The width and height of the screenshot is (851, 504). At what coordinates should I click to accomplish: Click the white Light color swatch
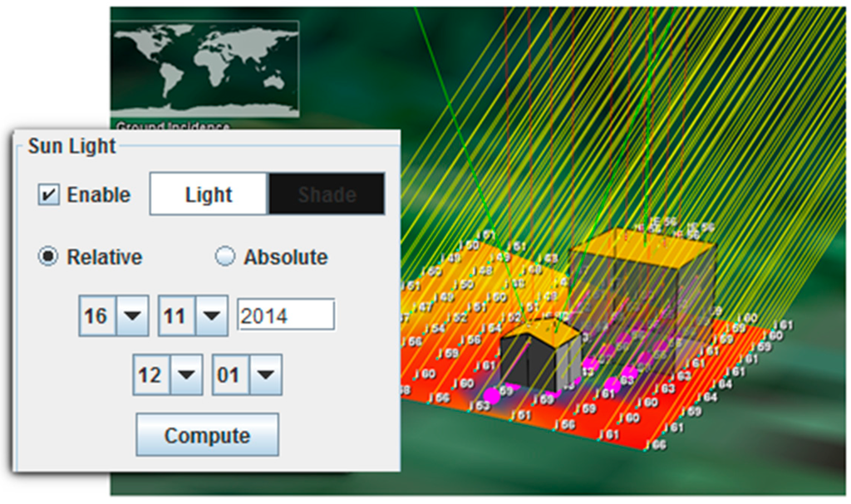[x=209, y=195]
